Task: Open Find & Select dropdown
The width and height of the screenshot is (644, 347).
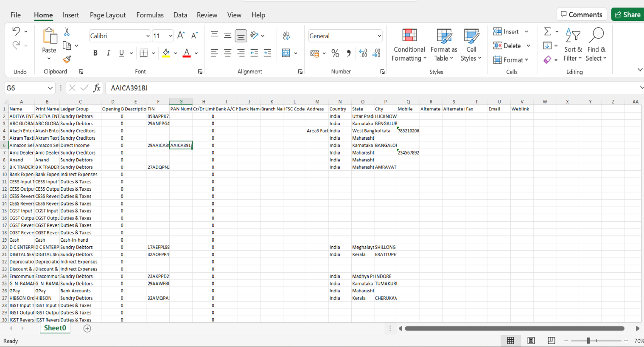Action: coord(596,45)
